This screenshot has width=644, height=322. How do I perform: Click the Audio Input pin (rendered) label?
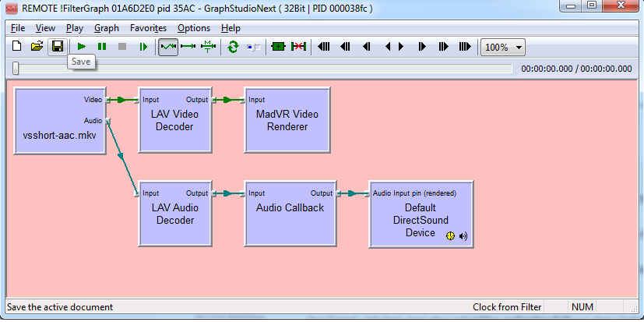click(x=414, y=193)
